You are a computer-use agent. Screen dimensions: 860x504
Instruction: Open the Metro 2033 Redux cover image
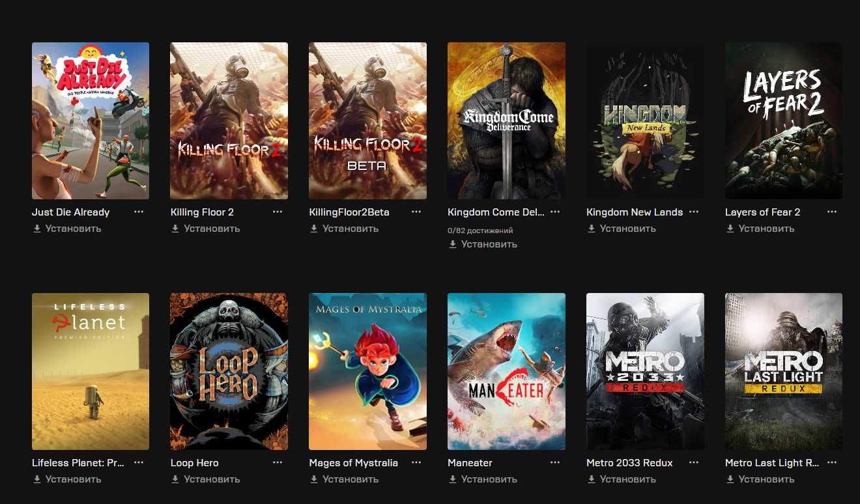pyautogui.click(x=645, y=371)
